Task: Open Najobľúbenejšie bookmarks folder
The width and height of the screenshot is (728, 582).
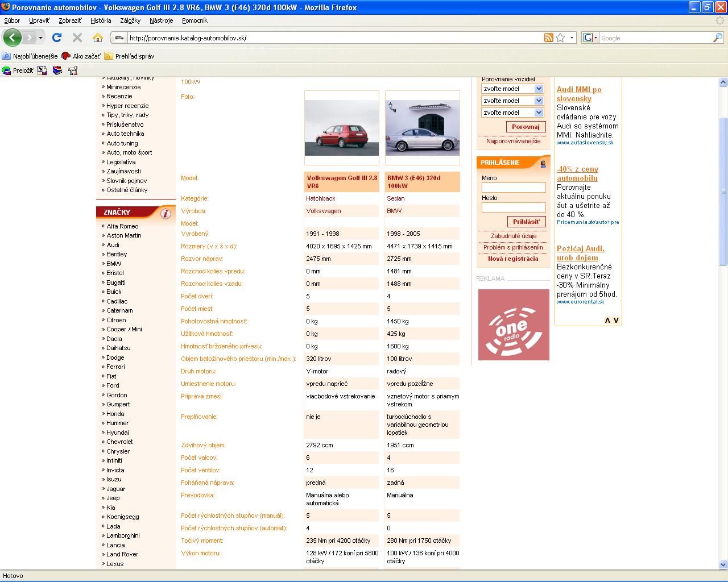Action: click(x=30, y=56)
